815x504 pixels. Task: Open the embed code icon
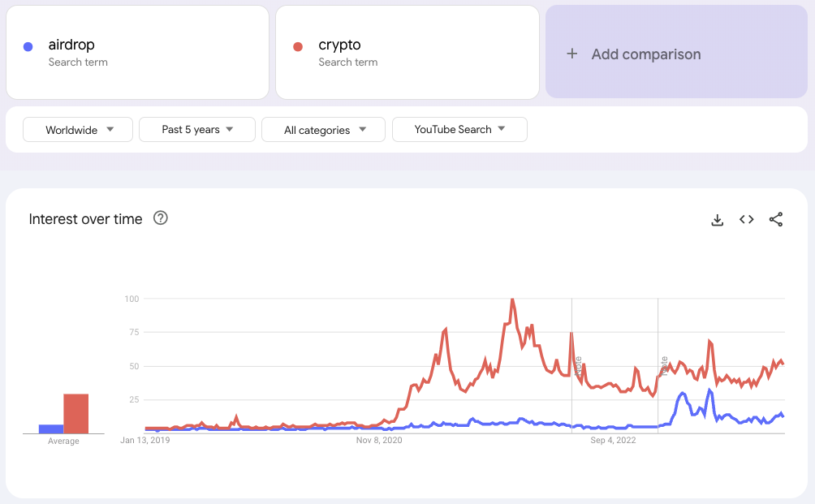747,220
